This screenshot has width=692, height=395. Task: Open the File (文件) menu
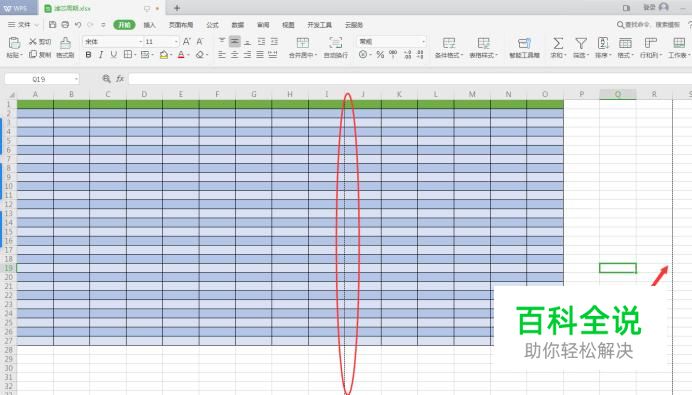[23, 25]
